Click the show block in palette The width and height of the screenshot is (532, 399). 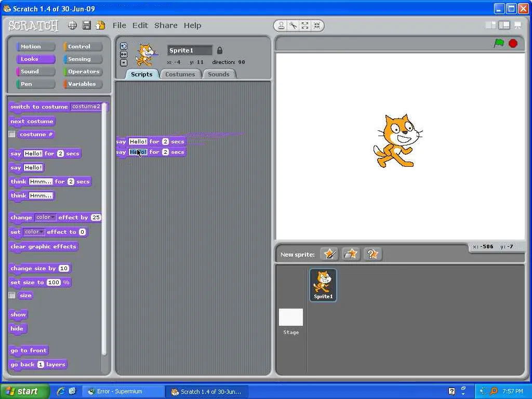pyautogui.click(x=18, y=314)
